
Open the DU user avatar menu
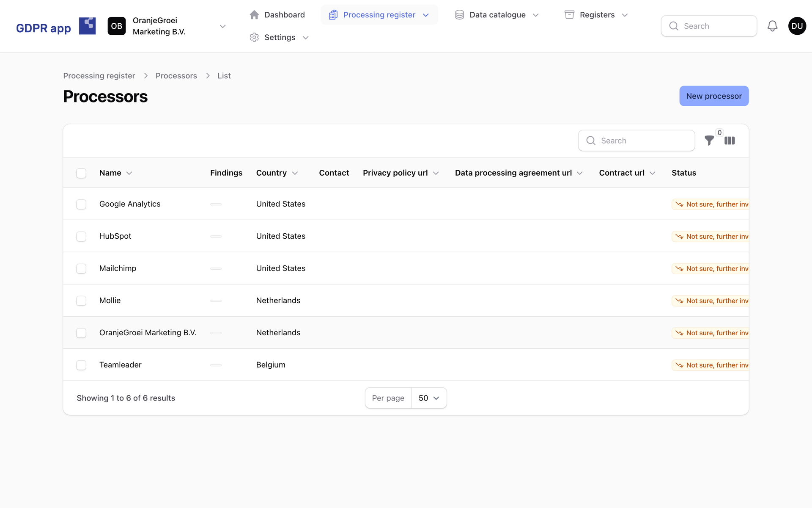pyautogui.click(x=797, y=26)
